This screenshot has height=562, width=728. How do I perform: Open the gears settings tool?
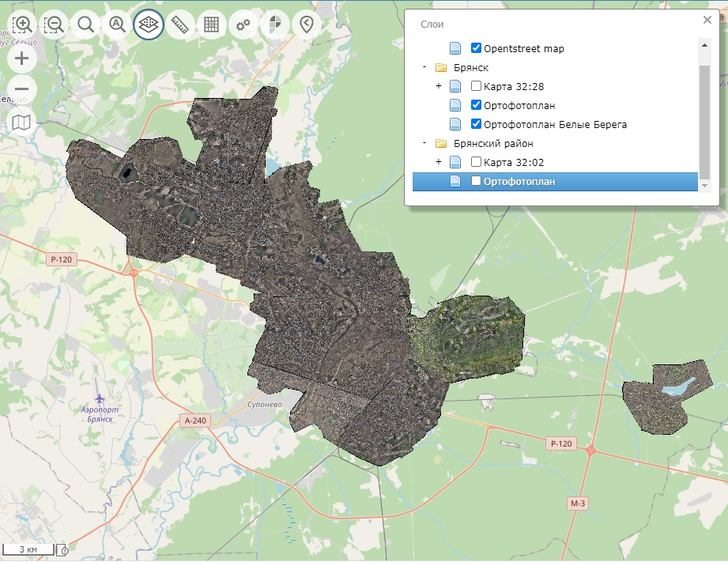pyautogui.click(x=243, y=25)
